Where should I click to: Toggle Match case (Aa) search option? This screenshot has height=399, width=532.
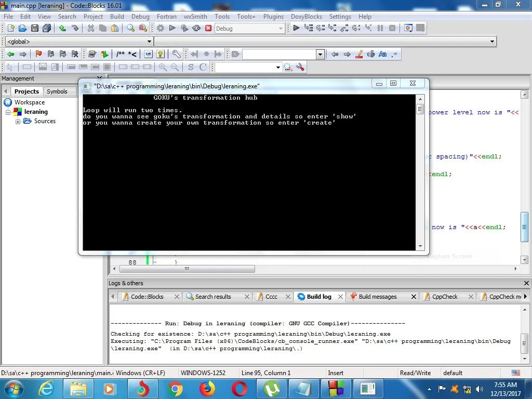click(x=383, y=54)
